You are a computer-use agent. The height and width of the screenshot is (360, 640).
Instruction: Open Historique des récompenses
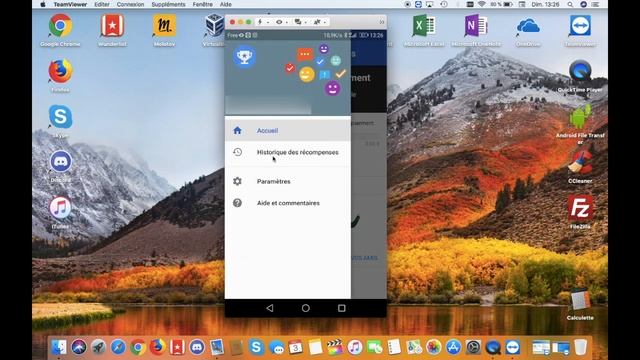click(x=288, y=152)
